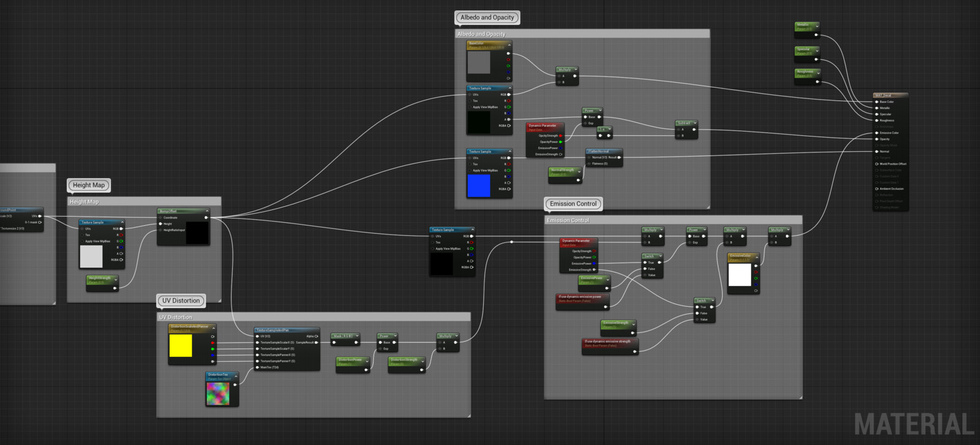Click the Opacity input pin on the output node

(876, 139)
